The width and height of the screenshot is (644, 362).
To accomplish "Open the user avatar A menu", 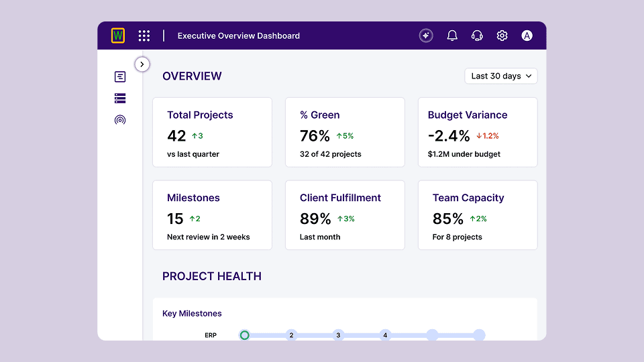I will point(527,36).
